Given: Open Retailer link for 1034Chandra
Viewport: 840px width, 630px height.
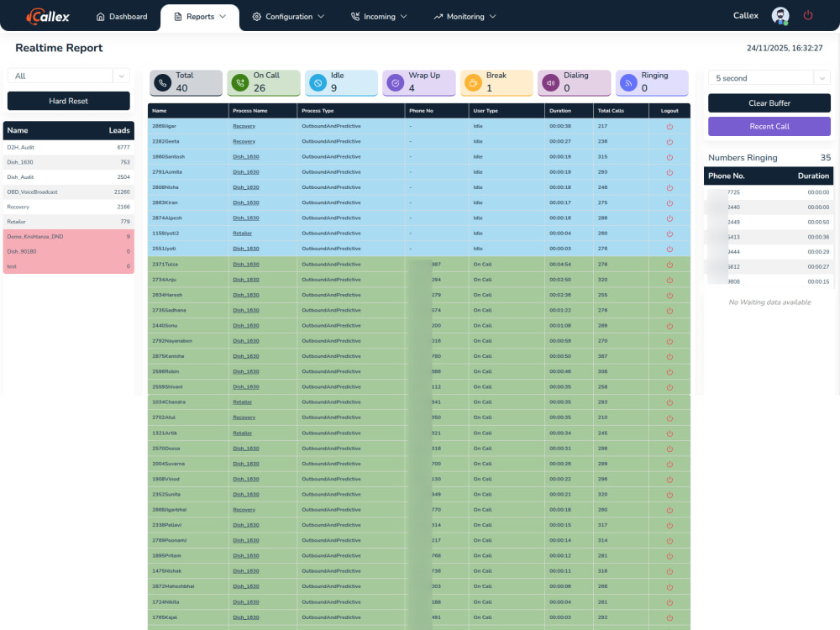Looking at the screenshot, I should [242, 402].
